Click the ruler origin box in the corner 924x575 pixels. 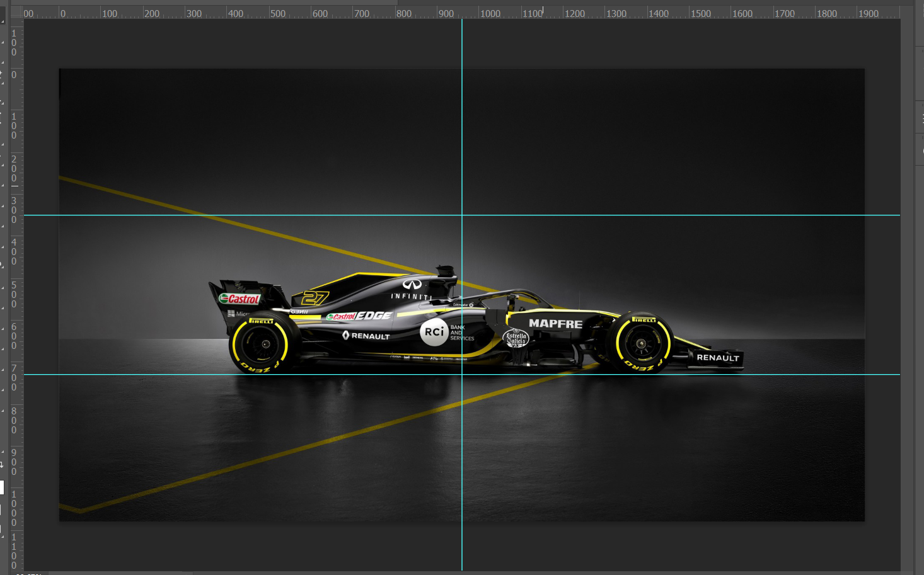pos(17,13)
